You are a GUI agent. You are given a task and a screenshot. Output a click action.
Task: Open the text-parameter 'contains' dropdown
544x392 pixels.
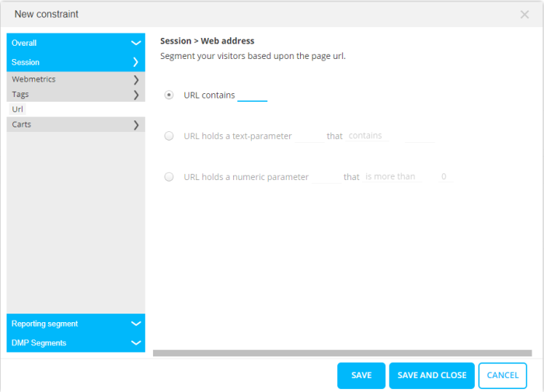pos(367,136)
